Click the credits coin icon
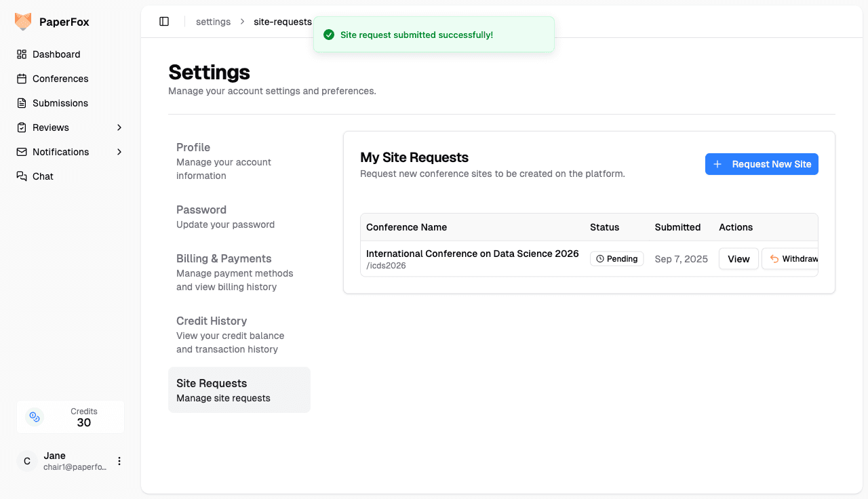868x499 pixels. point(35,417)
